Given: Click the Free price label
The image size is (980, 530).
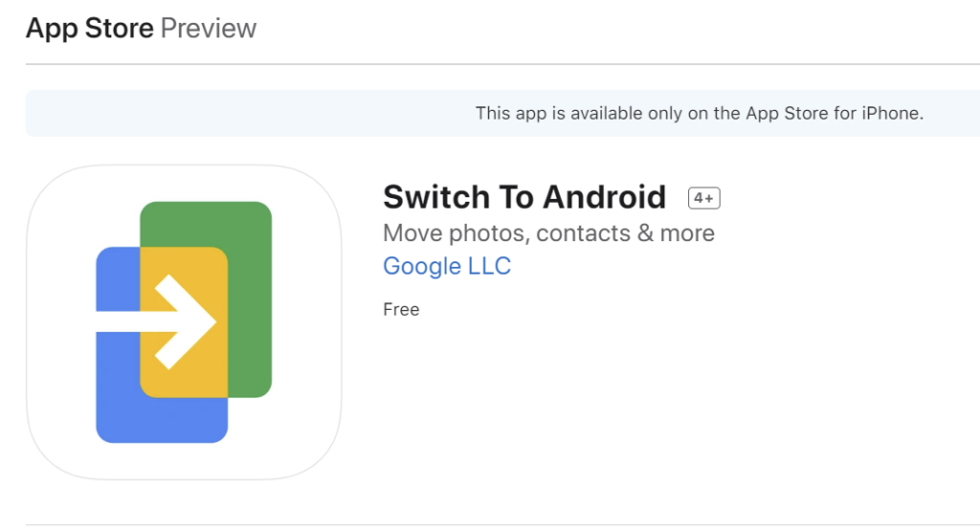Looking at the screenshot, I should (401, 309).
